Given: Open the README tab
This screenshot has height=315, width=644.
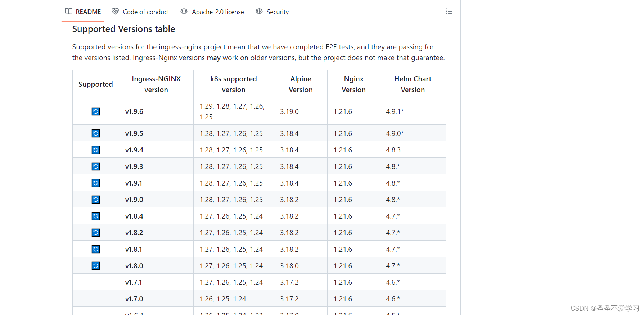Looking at the screenshot, I should (x=83, y=12).
